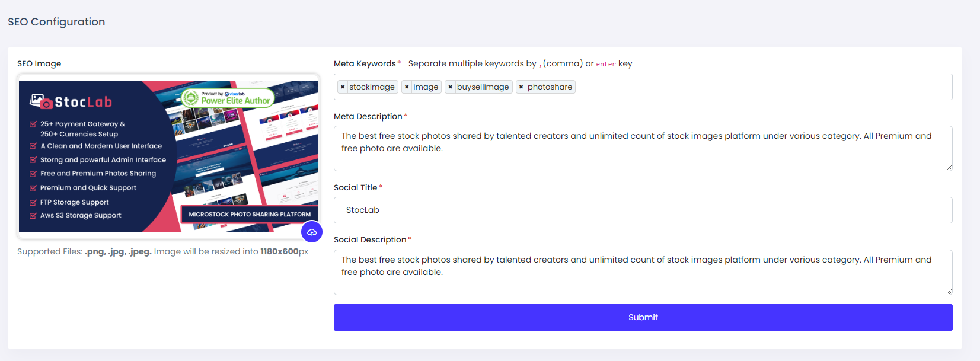This screenshot has width=980, height=361.
Task: Click the Social Description resize handle
Action: point(949,292)
